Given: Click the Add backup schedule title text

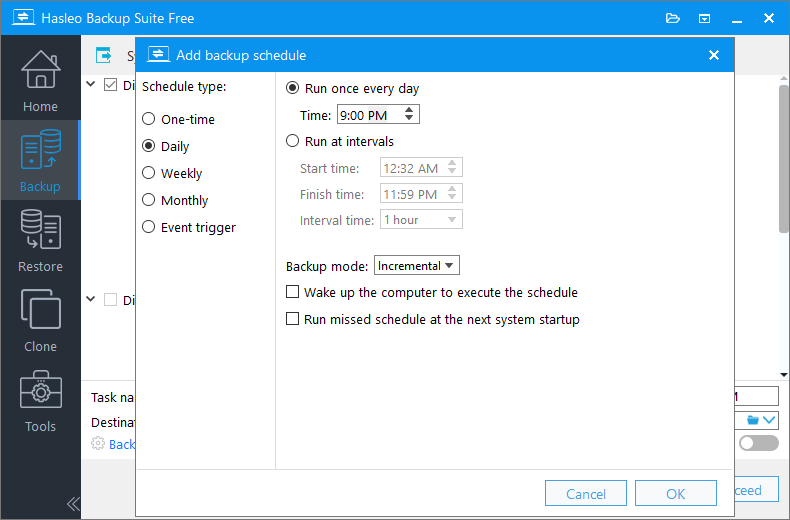Looking at the screenshot, I should pyautogui.click(x=241, y=55).
